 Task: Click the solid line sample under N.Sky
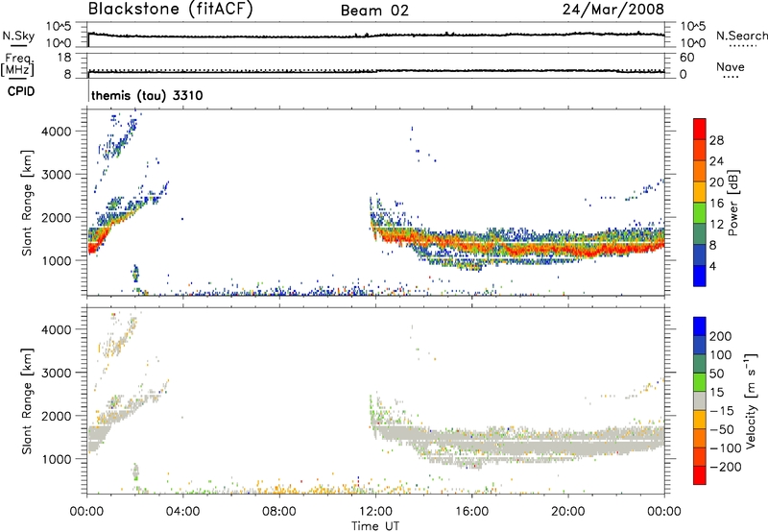18,45
